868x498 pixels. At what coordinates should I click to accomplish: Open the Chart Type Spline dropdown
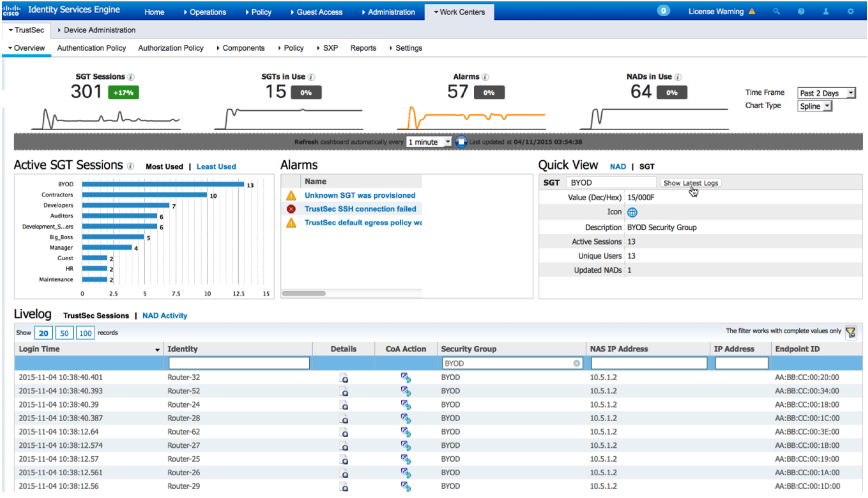pos(814,106)
